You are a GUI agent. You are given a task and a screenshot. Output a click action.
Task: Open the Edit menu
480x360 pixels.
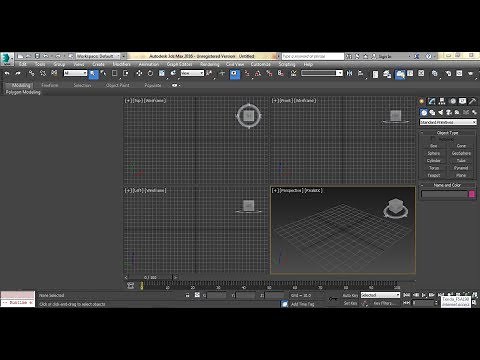[x=23, y=64]
